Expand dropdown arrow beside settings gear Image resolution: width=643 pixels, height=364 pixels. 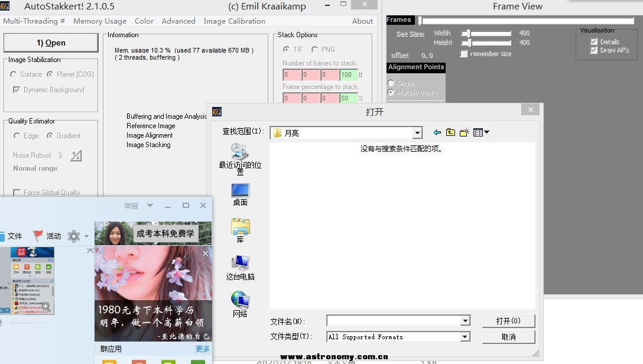(x=86, y=236)
